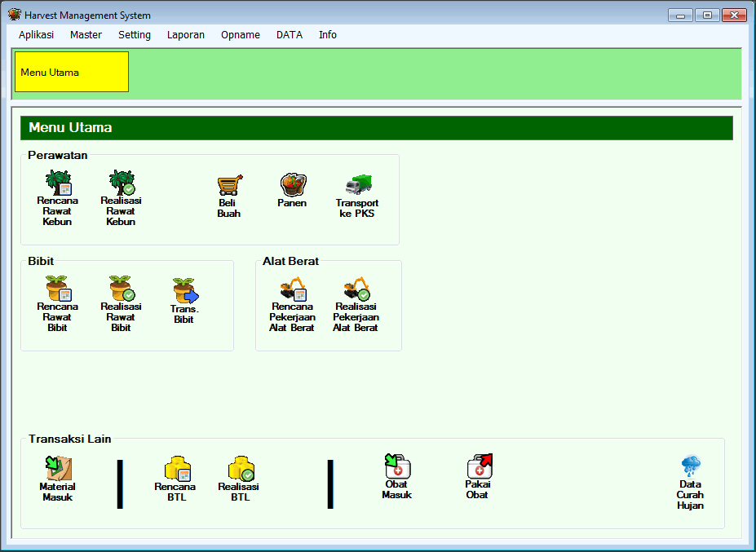Open Data Curah Hujan rain icon

pos(691,466)
